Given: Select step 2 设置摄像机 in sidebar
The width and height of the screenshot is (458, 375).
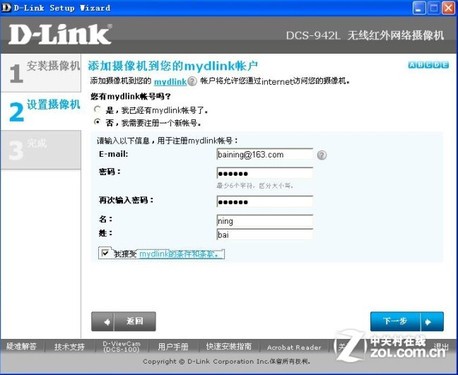Looking at the screenshot, I should [x=41, y=111].
